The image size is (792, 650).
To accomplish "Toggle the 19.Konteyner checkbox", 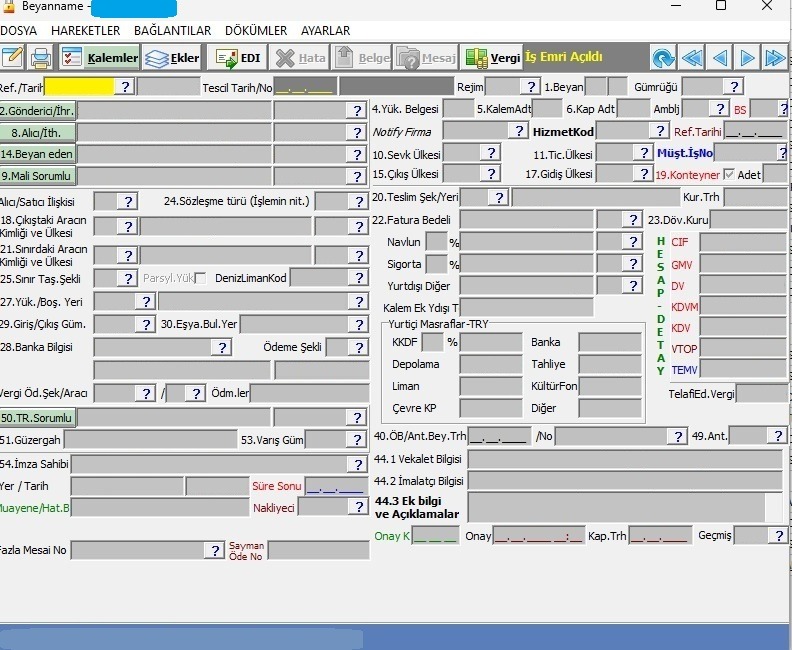I will 728,174.
